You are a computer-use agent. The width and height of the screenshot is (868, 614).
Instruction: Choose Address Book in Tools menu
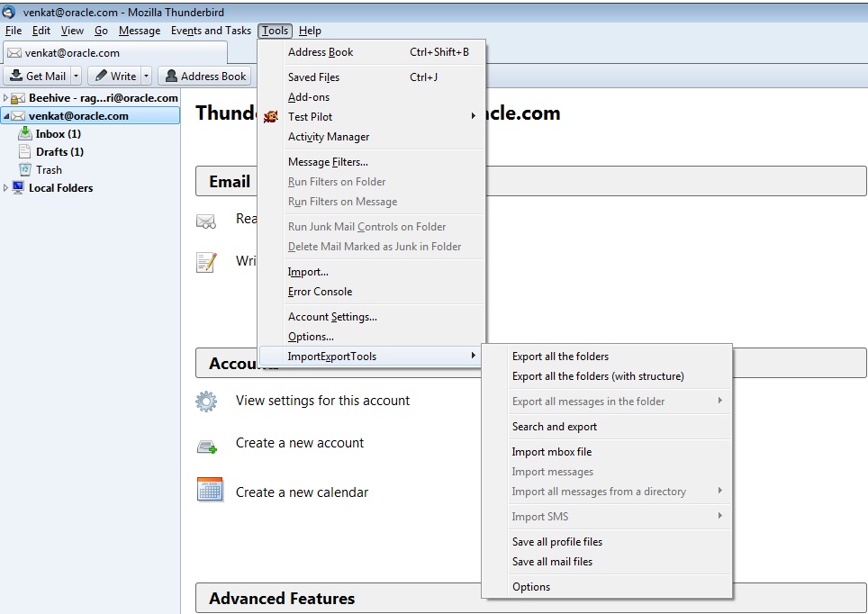[372, 52]
